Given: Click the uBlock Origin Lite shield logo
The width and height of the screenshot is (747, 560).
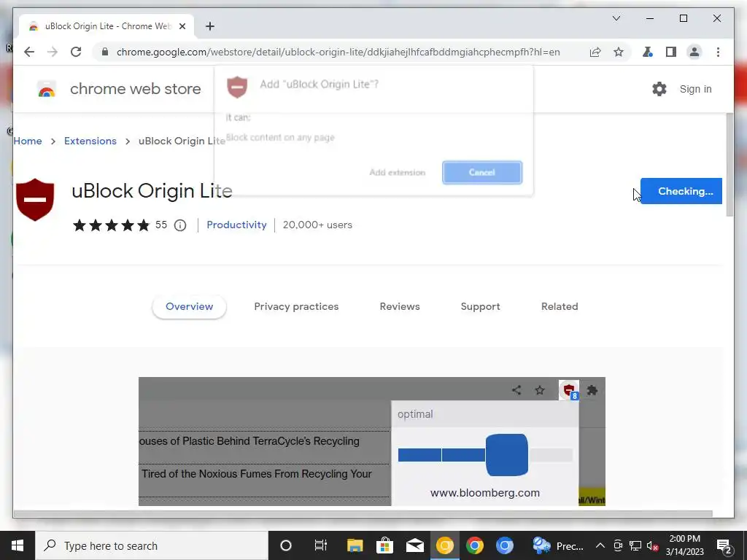Looking at the screenshot, I should pos(35,200).
